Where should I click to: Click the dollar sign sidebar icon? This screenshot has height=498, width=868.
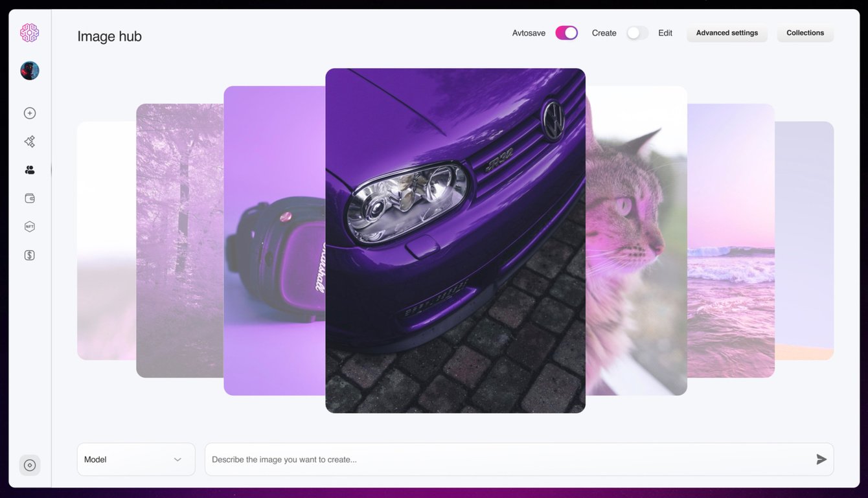click(30, 255)
